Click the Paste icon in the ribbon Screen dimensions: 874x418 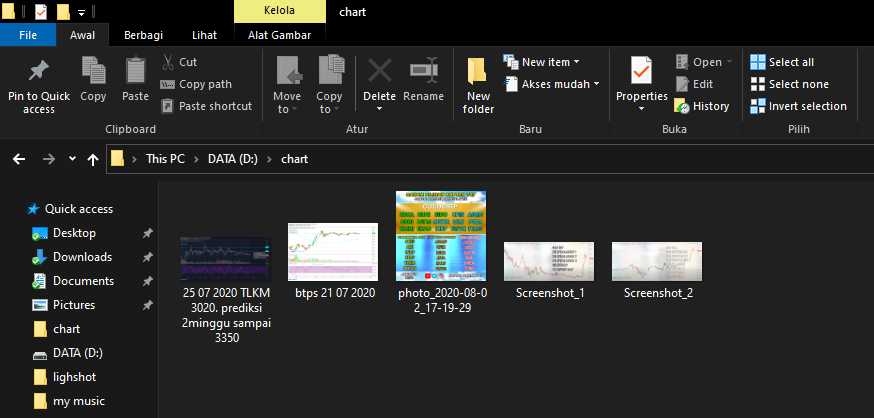(x=135, y=72)
